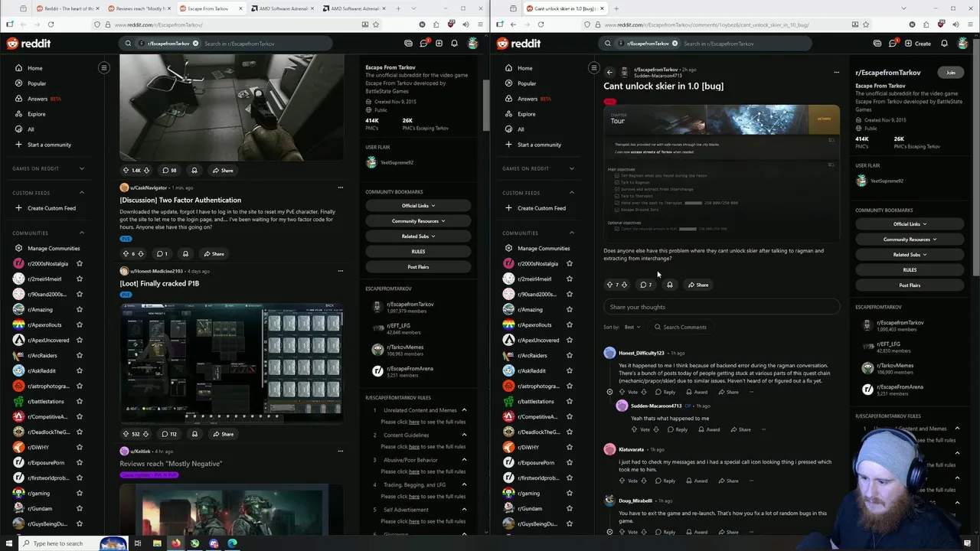Give award on Cant unlock skier post
This screenshot has width=980, height=551.
point(670,285)
